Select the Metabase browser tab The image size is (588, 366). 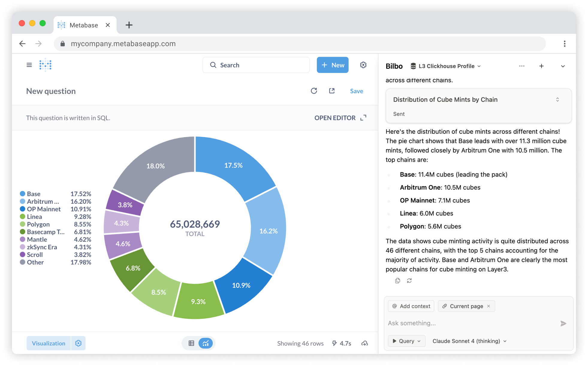85,25
